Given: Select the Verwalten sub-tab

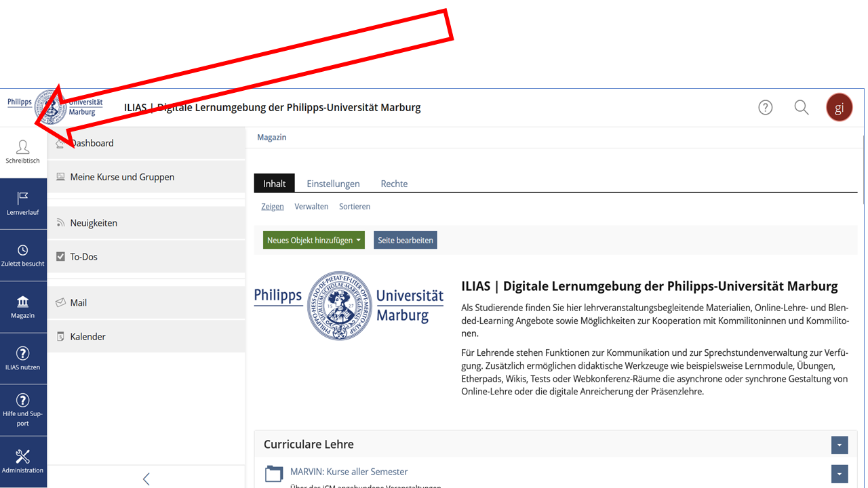Looking at the screenshot, I should click(x=311, y=207).
